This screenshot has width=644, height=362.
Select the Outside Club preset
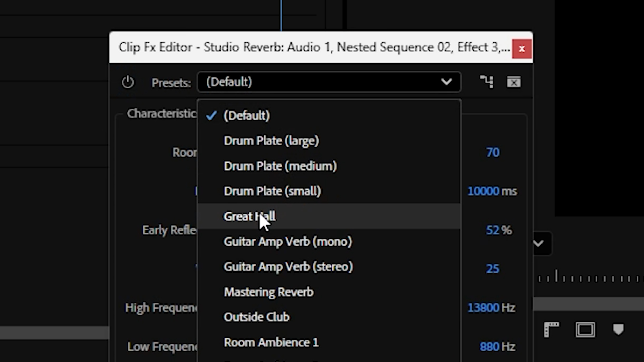(x=256, y=317)
